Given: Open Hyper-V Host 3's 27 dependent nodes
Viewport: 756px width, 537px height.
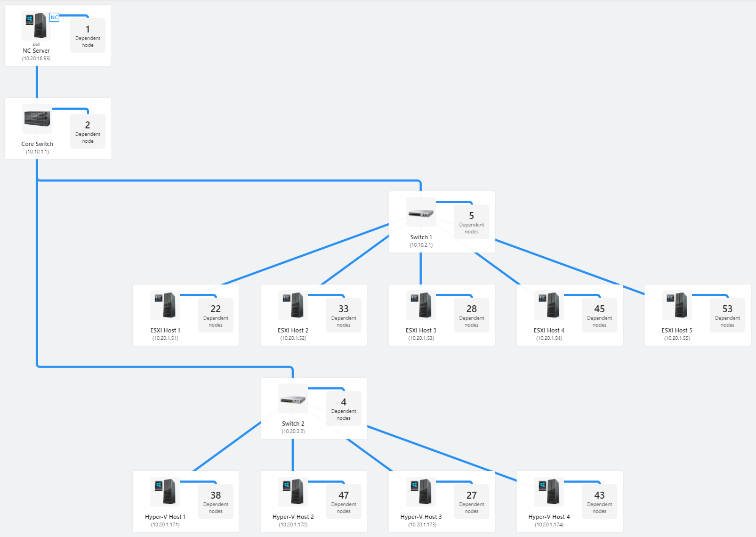Looking at the screenshot, I should point(471,501).
